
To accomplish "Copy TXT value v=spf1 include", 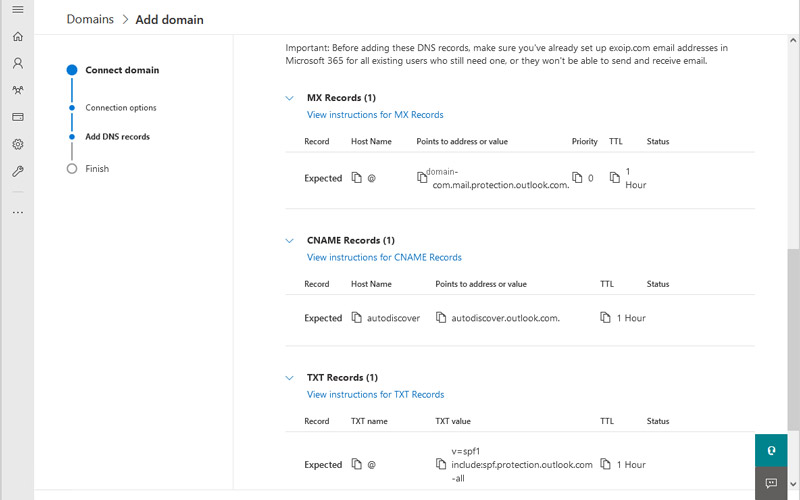I will pyautogui.click(x=441, y=464).
